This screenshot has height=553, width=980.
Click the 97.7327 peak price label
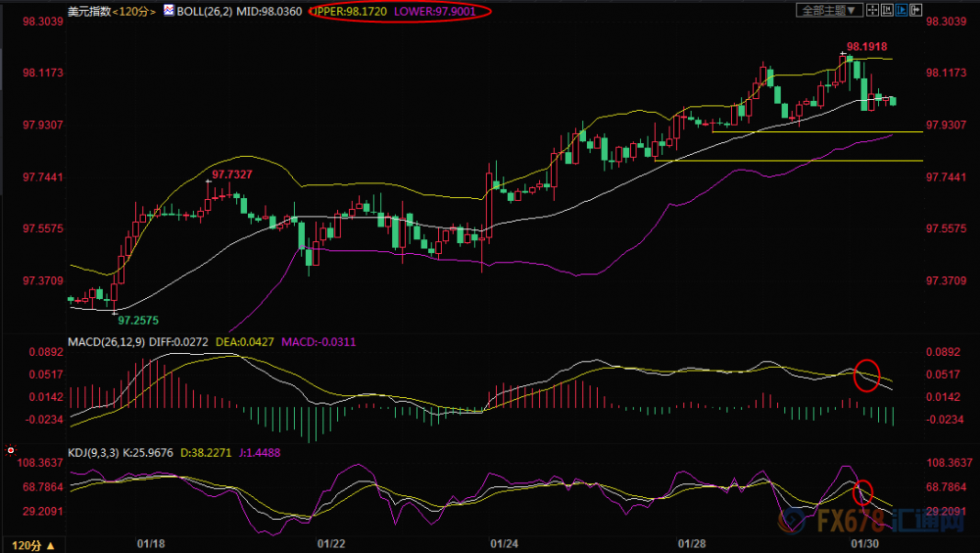tap(232, 175)
